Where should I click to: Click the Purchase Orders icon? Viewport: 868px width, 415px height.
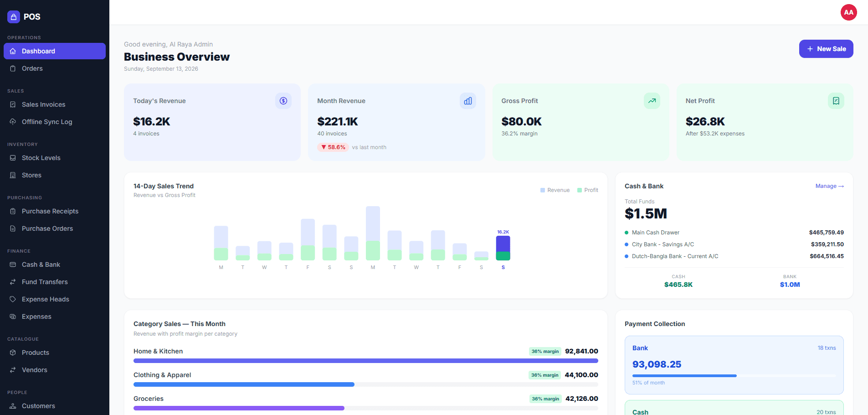click(x=13, y=228)
